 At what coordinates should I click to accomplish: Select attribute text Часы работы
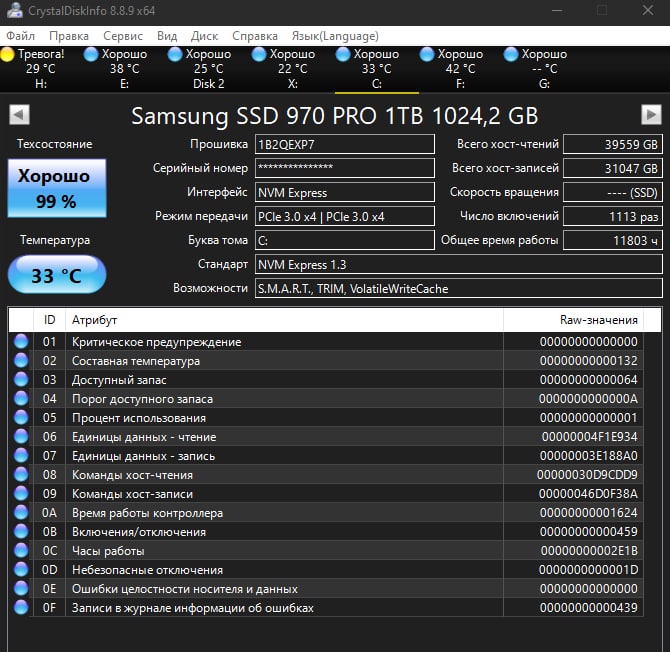pyautogui.click(x=108, y=551)
